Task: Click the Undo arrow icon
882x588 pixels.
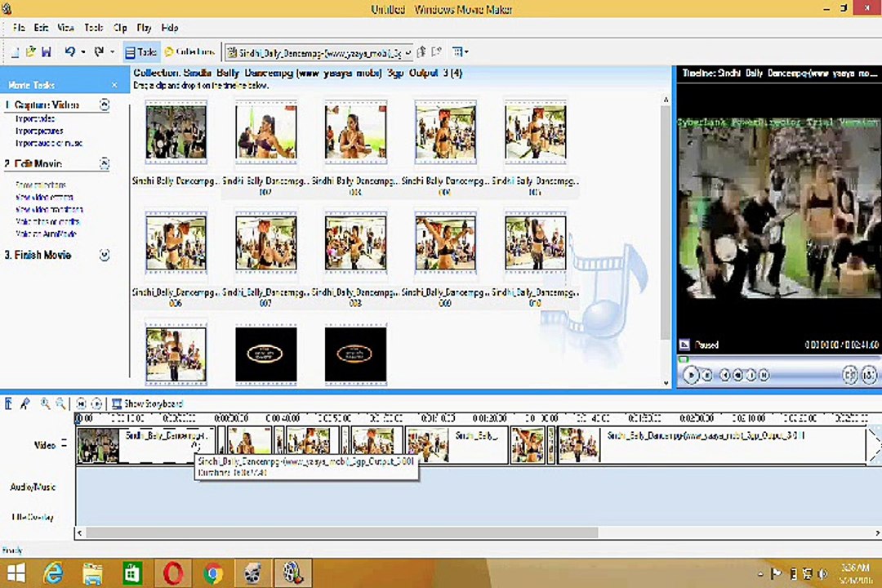Action: pos(69,51)
